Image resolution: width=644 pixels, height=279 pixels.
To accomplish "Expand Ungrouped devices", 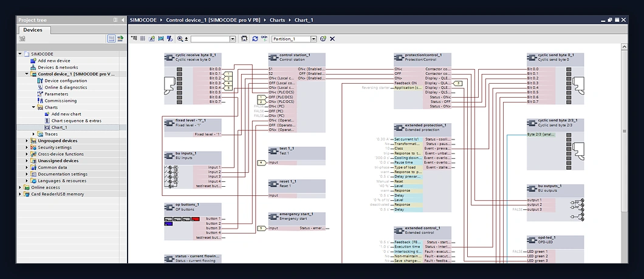I will (27, 141).
